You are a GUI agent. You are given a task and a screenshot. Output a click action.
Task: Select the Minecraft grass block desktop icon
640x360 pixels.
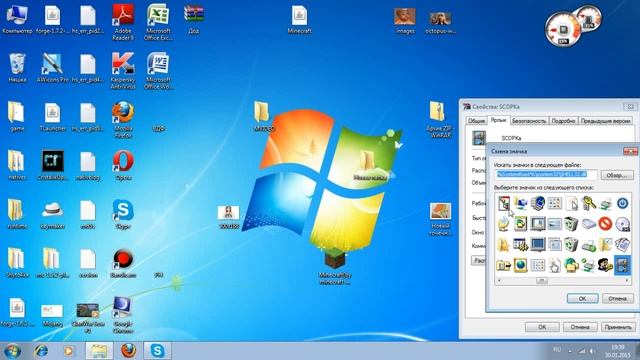(335, 266)
